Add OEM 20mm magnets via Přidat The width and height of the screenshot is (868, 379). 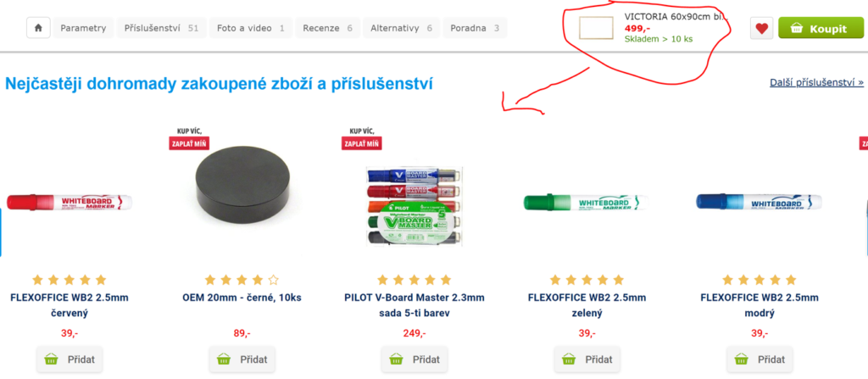[242, 359]
